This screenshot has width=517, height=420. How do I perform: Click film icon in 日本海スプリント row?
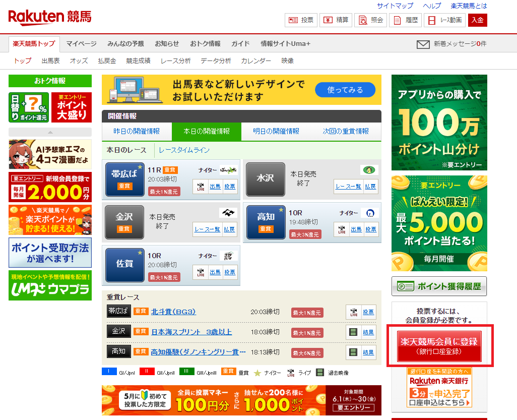coord(353,332)
